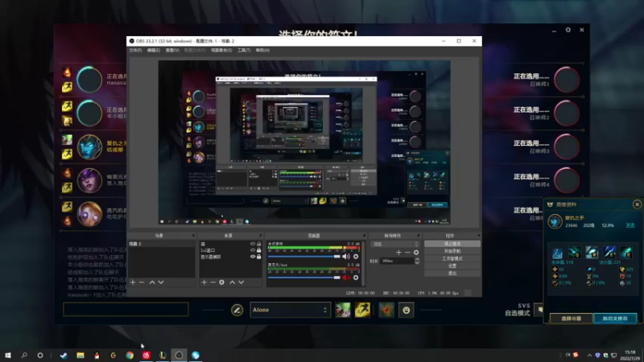Pop out the Sources dock panel
The height and width of the screenshot is (362, 644).
pyautogui.click(x=260, y=236)
